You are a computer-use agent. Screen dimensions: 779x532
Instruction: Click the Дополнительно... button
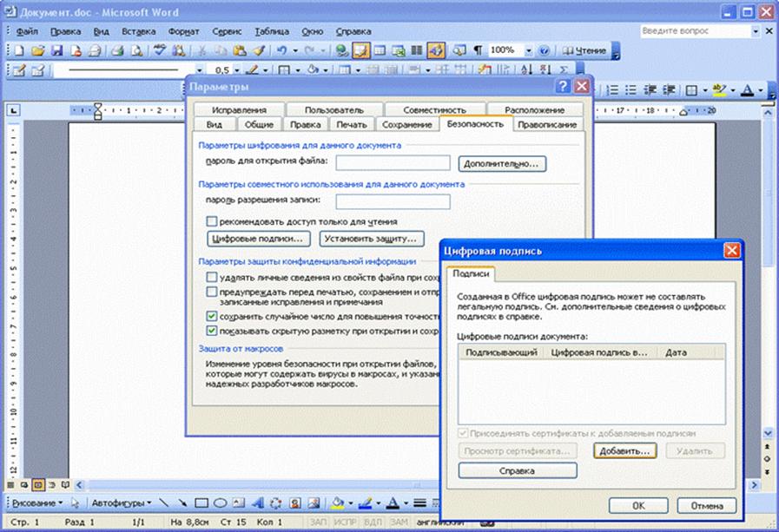[502, 163]
